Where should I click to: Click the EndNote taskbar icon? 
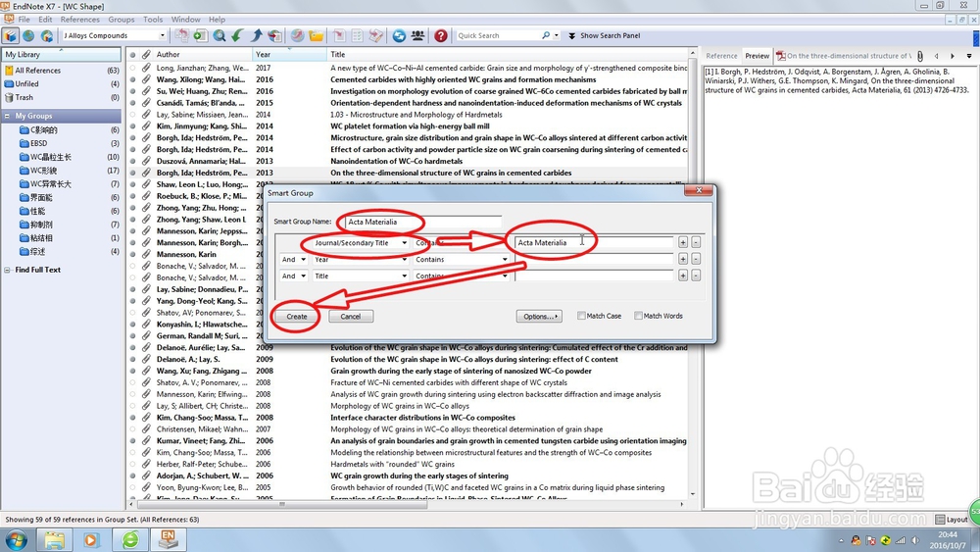pyautogui.click(x=168, y=539)
